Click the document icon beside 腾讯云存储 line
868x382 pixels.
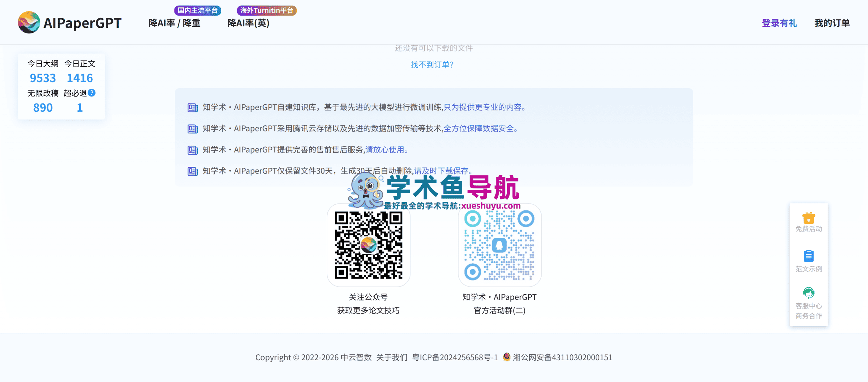pos(192,129)
